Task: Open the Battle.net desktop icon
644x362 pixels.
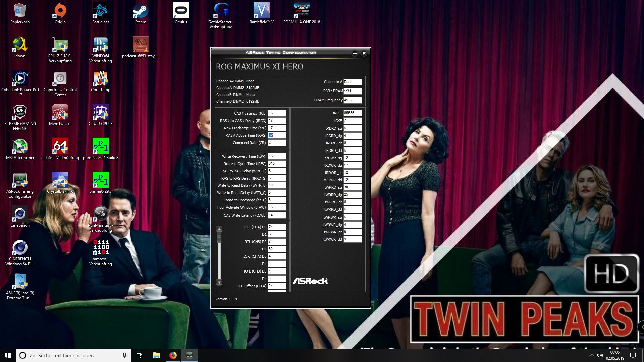Action: [x=101, y=14]
